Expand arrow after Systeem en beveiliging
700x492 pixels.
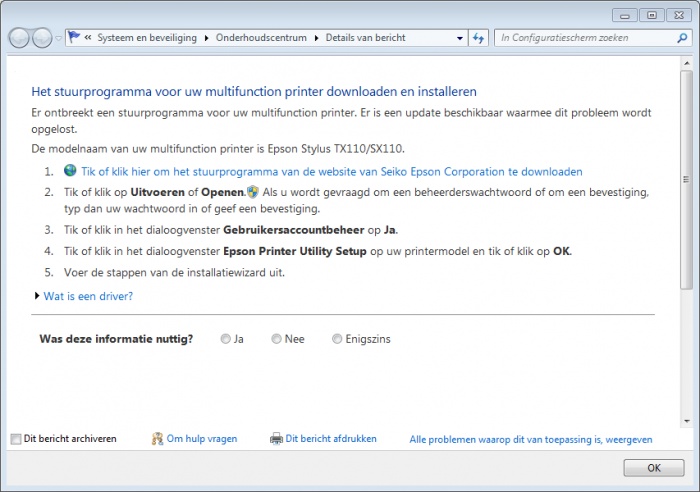206,38
